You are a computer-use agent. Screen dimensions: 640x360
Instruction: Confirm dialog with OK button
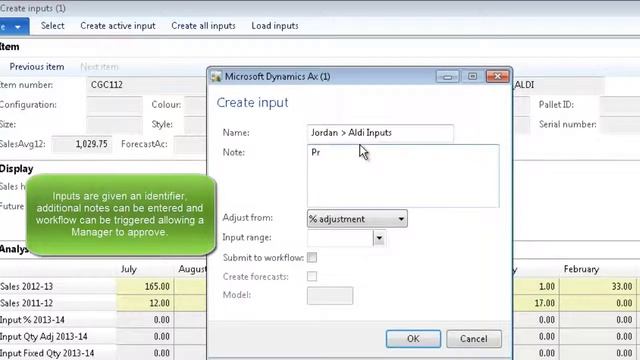pos(413,339)
